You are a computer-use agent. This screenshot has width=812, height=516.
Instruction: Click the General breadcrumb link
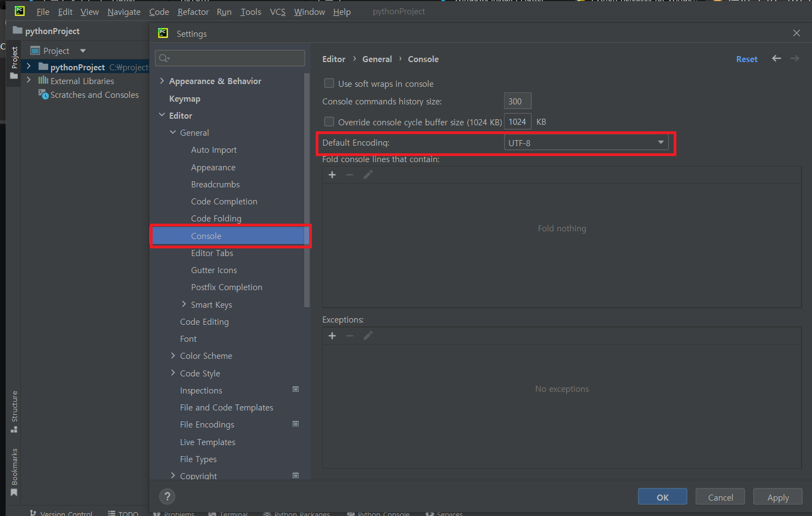tap(377, 59)
